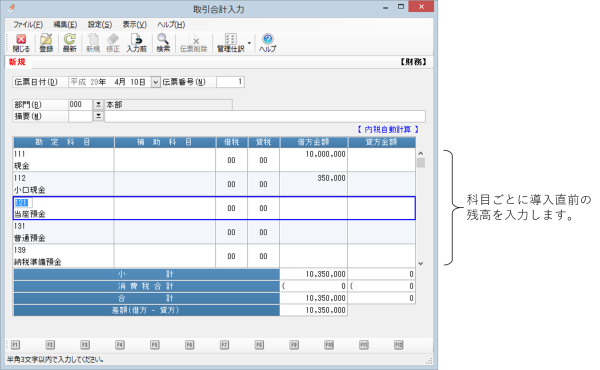Click the F12 function key button
Image resolution: width=600 pixels, height=370 pixels.
coord(398,345)
